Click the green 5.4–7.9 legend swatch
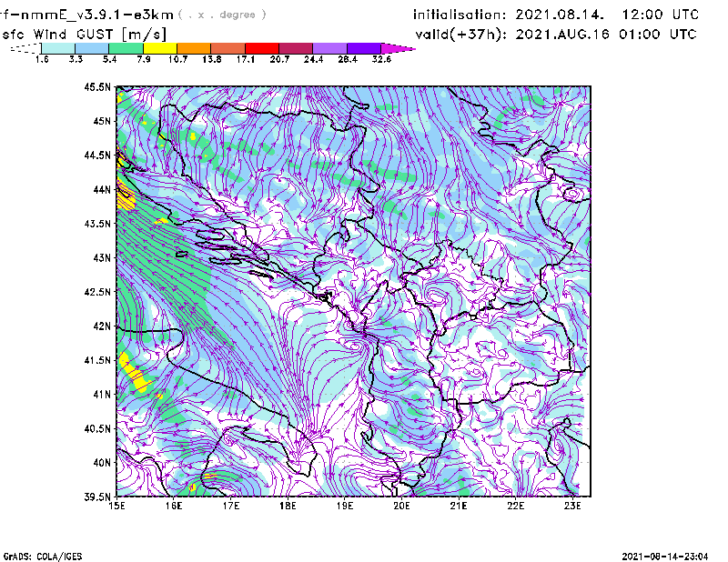The width and height of the screenshot is (728, 562). pyautogui.click(x=126, y=48)
